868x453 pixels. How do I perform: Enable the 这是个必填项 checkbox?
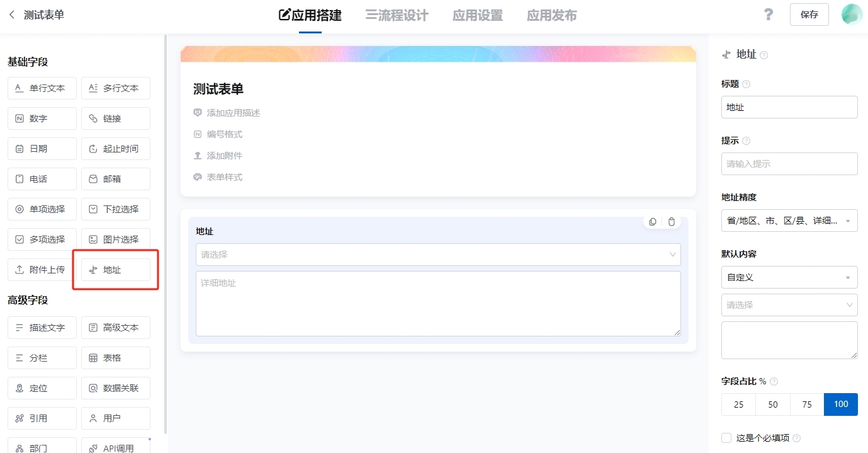(726, 438)
